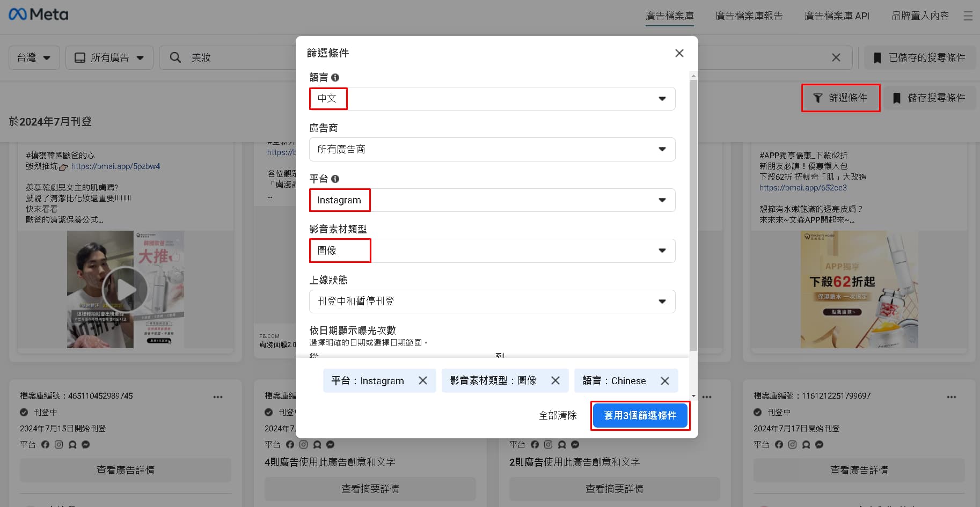The height and width of the screenshot is (507, 980).
Task: Click Instagram platform icon on ad 1161212251799697
Action: [x=793, y=444]
